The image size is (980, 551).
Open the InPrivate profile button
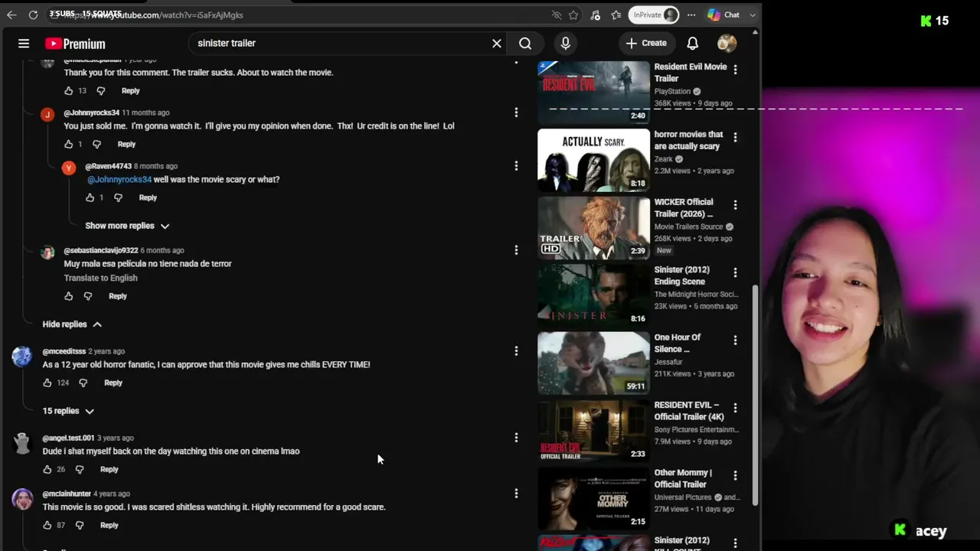pyautogui.click(x=655, y=15)
